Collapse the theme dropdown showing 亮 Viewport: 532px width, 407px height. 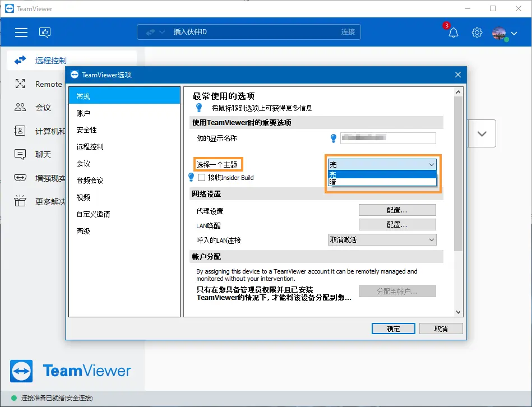(x=382, y=164)
